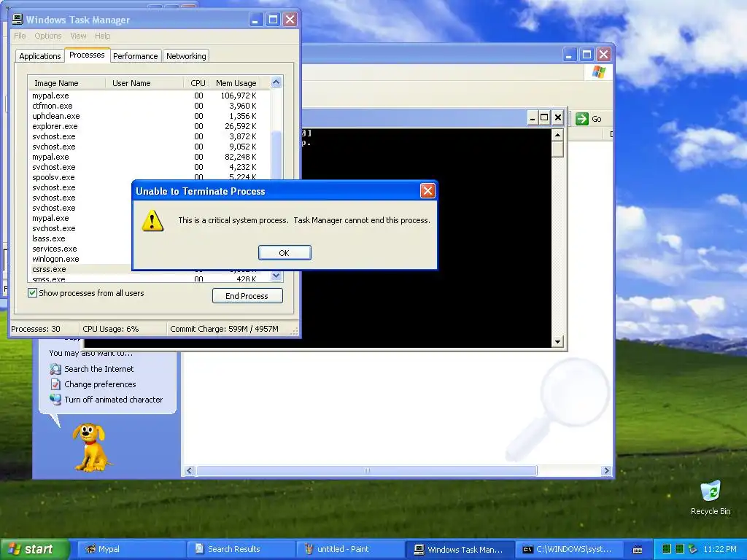The image size is (747, 560).
Task: Select the spoolsv.exe process row
Action: coord(149,177)
